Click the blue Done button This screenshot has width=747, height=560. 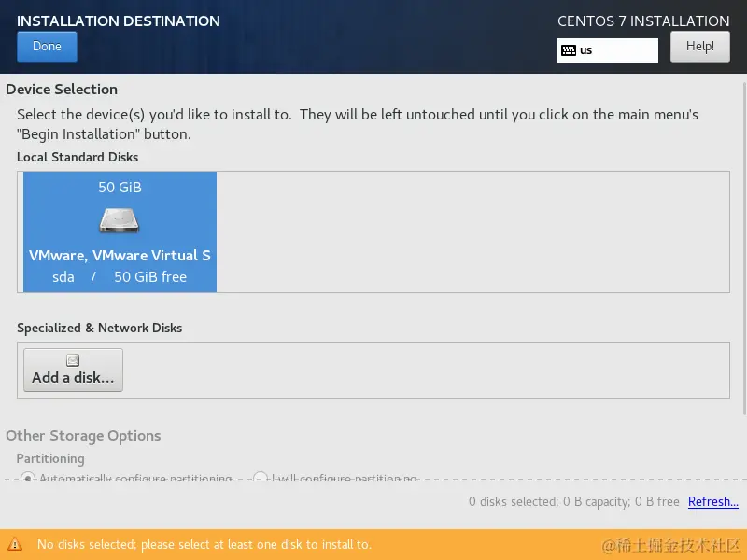click(x=47, y=47)
